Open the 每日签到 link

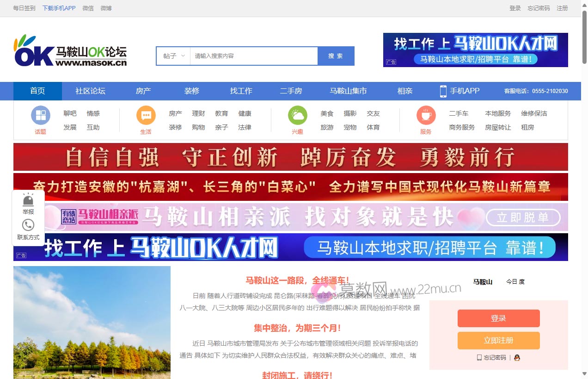(24, 8)
